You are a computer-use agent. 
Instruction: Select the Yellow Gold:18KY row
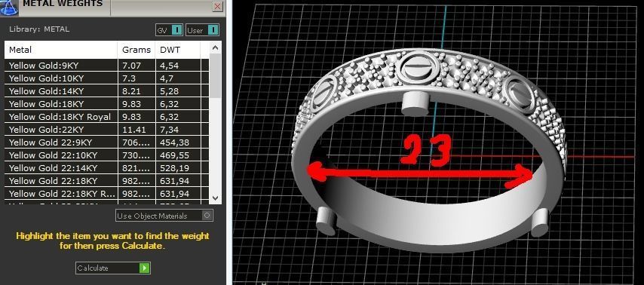[106, 104]
